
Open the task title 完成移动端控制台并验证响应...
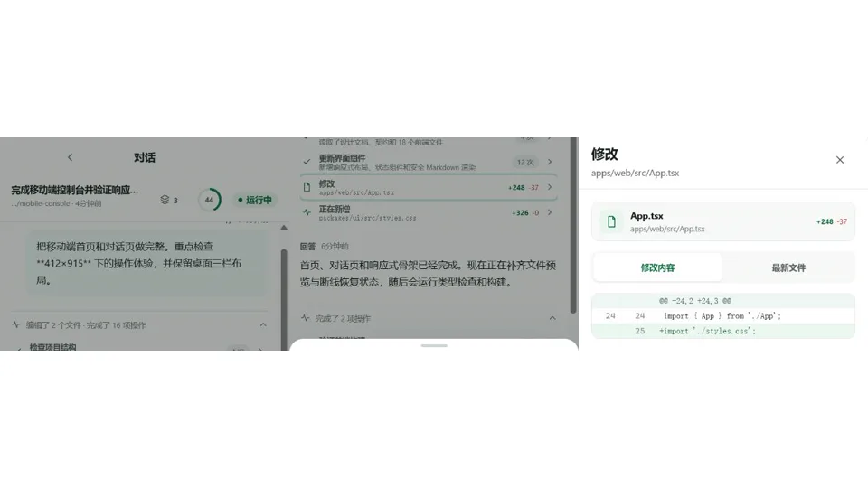tap(75, 190)
